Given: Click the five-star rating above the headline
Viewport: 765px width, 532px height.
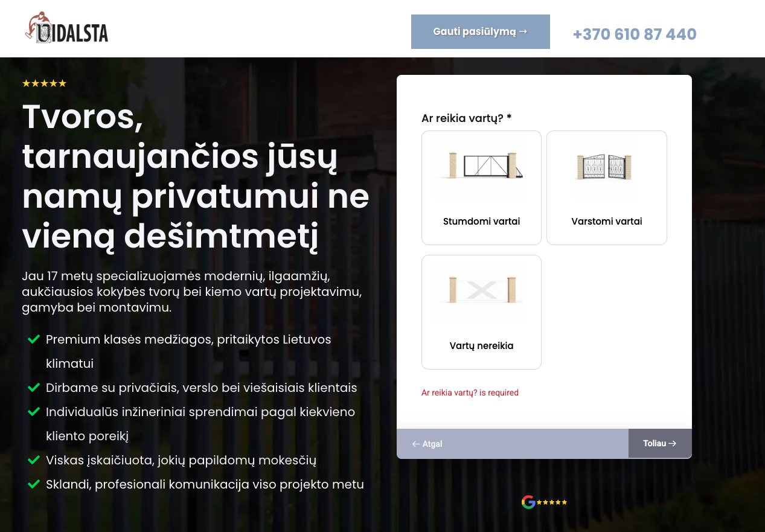Looking at the screenshot, I should click(44, 83).
